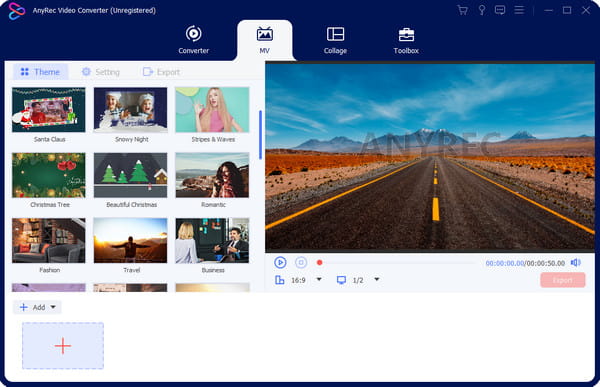The width and height of the screenshot is (600, 387).
Task: Open the hamburger menu icon
Action: click(x=519, y=10)
